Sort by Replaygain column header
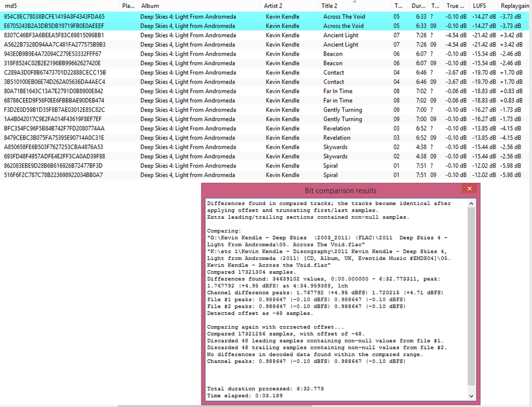This screenshot has width=532, height=407. [515, 6]
